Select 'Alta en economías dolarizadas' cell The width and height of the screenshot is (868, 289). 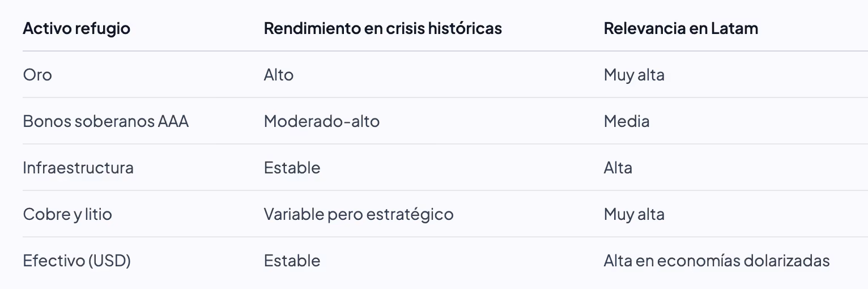click(x=717, y=261)
